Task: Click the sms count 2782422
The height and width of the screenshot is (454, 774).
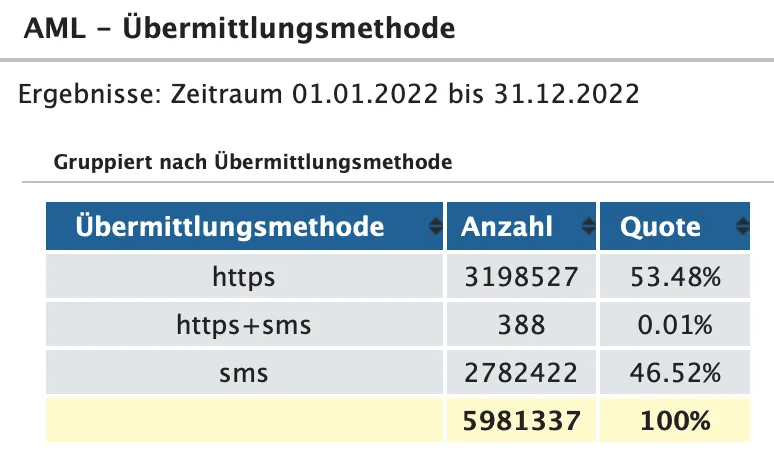Action: pyautogui.click(x=520, y=373)
